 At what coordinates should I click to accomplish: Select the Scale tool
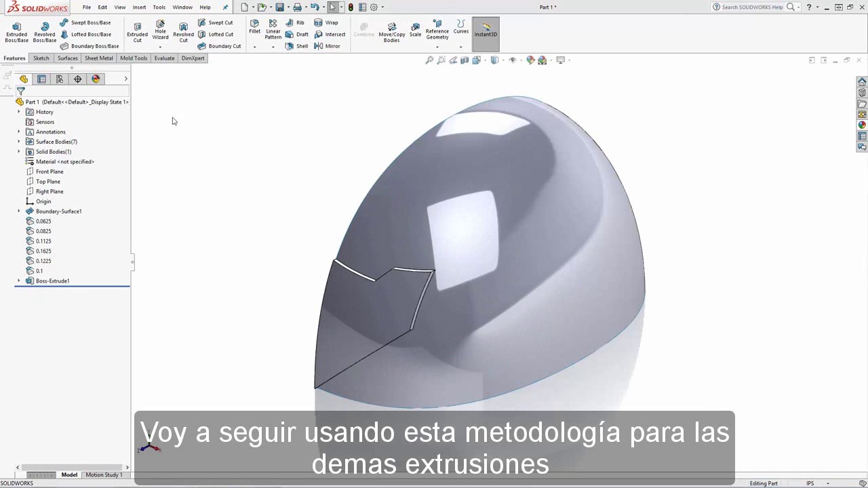point(415,29)
